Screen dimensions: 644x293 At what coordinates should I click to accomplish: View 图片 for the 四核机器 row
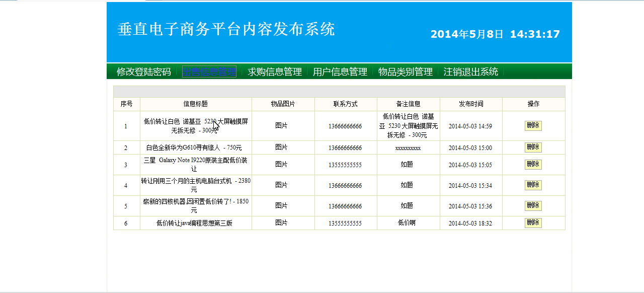coord(282,206)
